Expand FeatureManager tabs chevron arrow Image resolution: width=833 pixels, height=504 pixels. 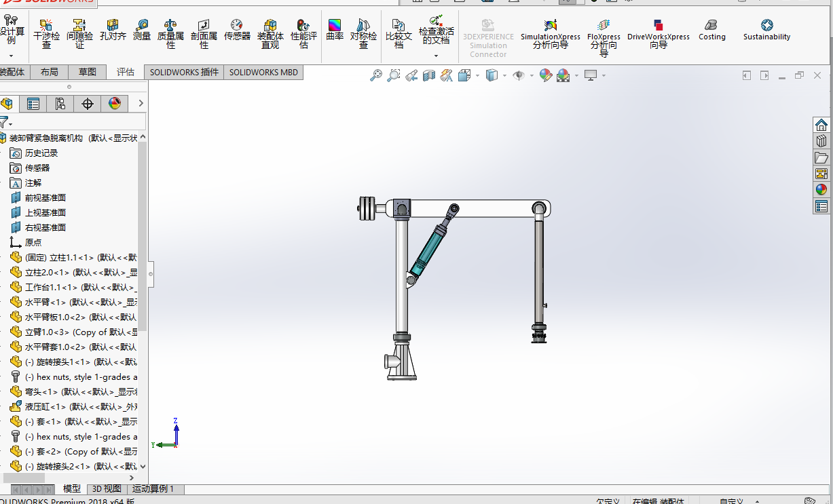(141, 103)
